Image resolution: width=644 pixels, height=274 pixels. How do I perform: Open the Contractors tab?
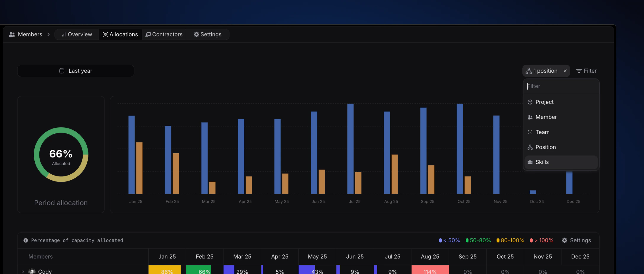click(x=164, y=34)
